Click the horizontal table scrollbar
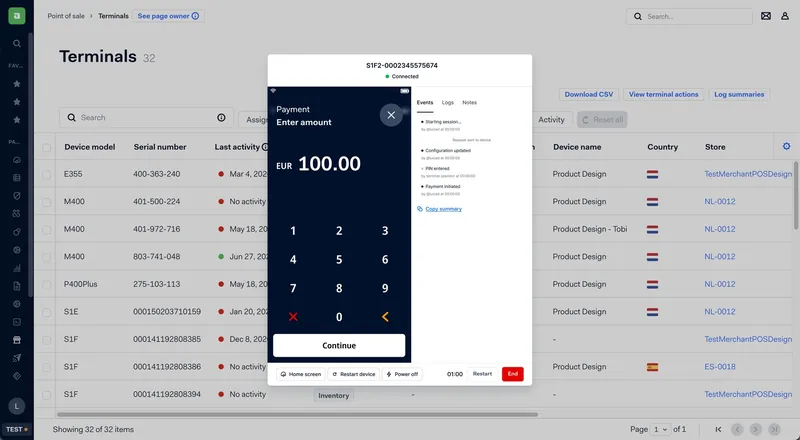The image size is (800, 440). click(x=297, y=414)
